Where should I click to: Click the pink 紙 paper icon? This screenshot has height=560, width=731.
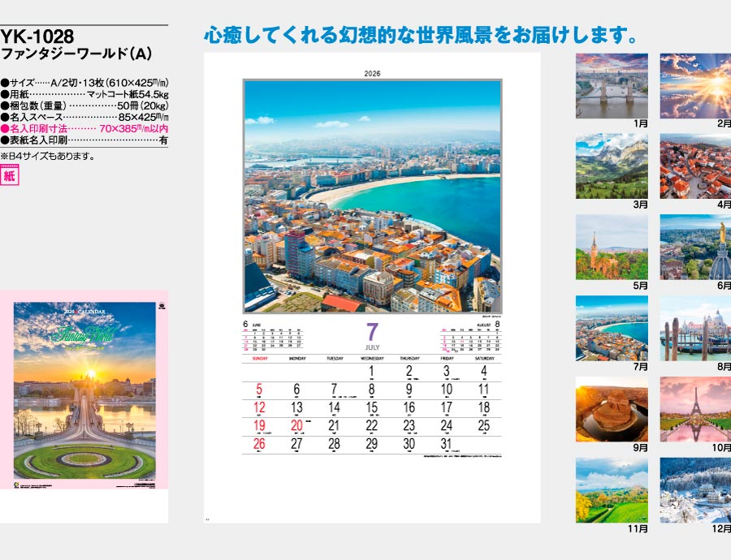(x=10, y=175)
